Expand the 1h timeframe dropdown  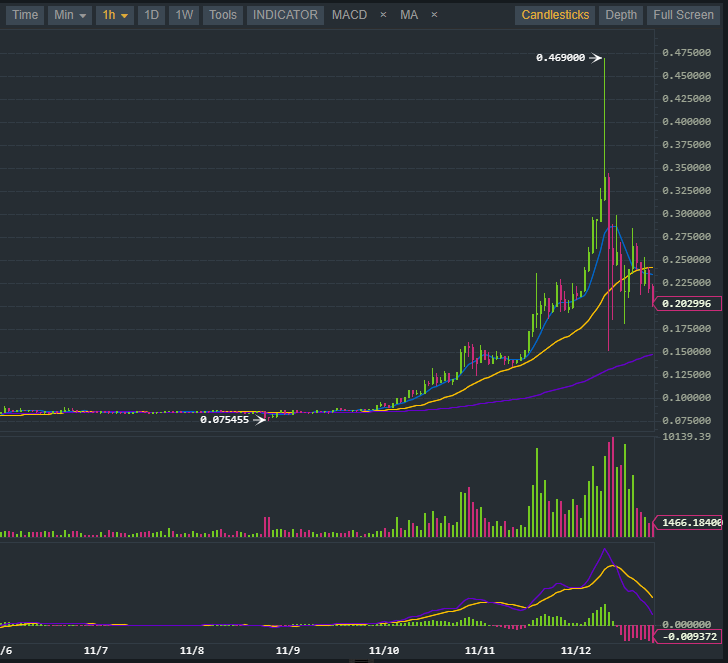tap(115, 15)
